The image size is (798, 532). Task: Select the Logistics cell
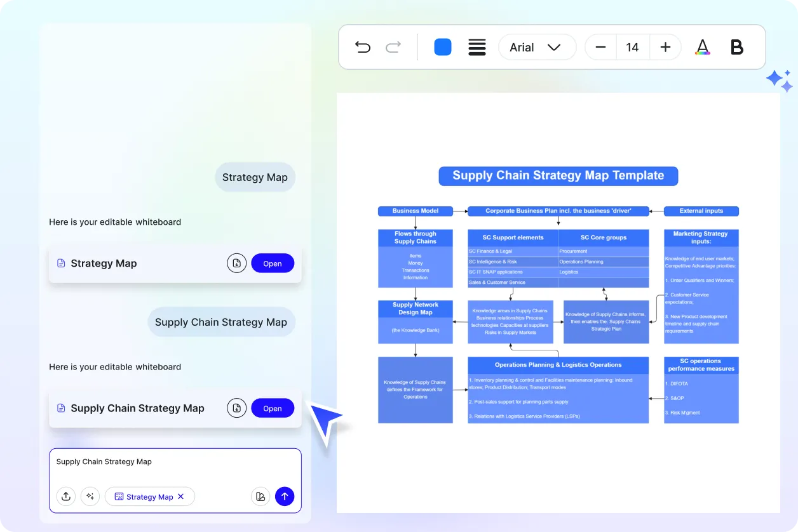(604, 272)
